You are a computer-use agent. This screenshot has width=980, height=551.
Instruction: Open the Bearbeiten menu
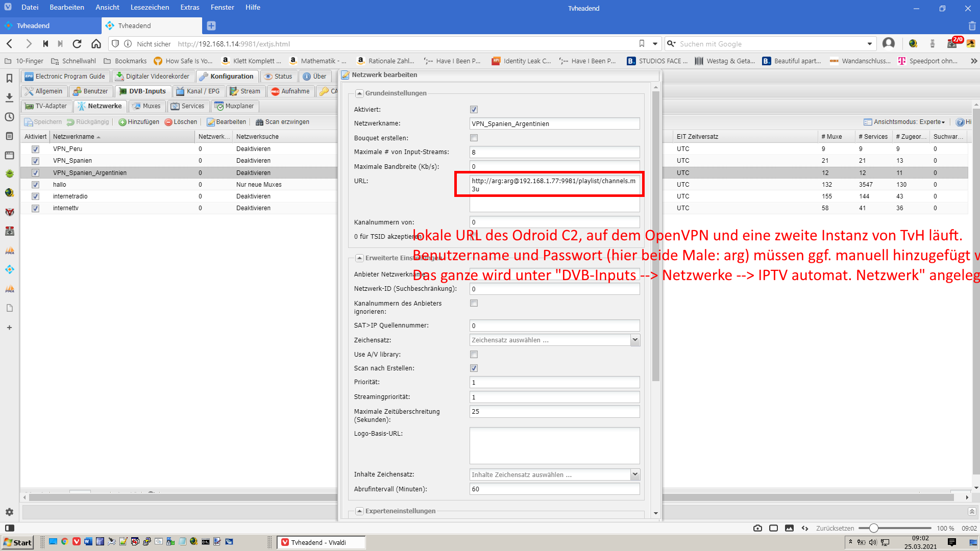pos(67,7)
